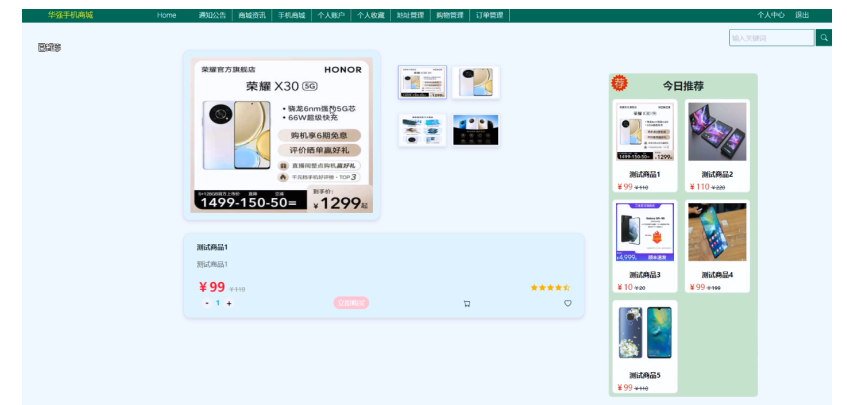Click the 今日推荐 heading

683,86
